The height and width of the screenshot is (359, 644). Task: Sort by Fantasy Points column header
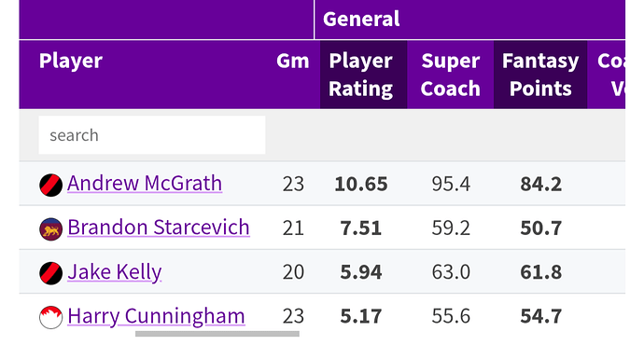pos(540,75)
